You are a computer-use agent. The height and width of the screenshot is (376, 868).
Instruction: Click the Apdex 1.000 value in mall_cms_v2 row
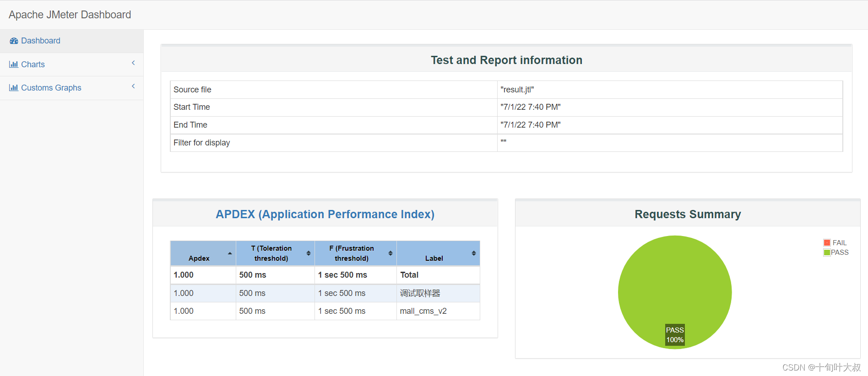point(184,311)
